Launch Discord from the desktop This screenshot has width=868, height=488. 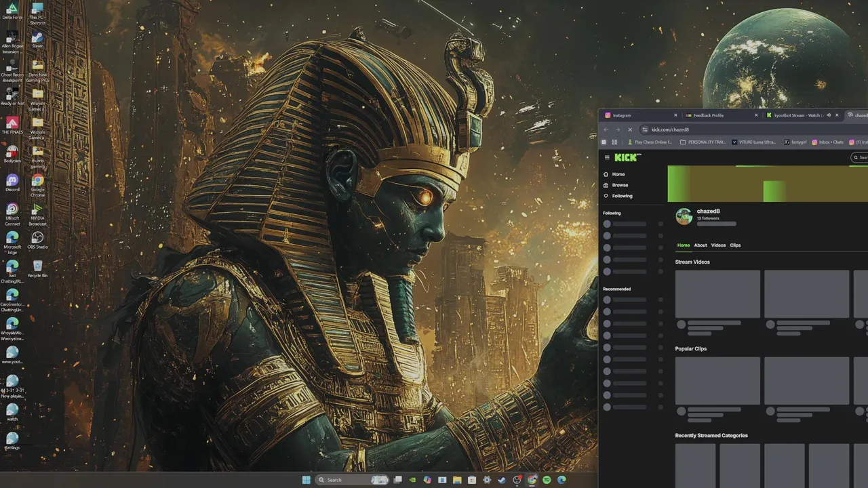[12, 183]
